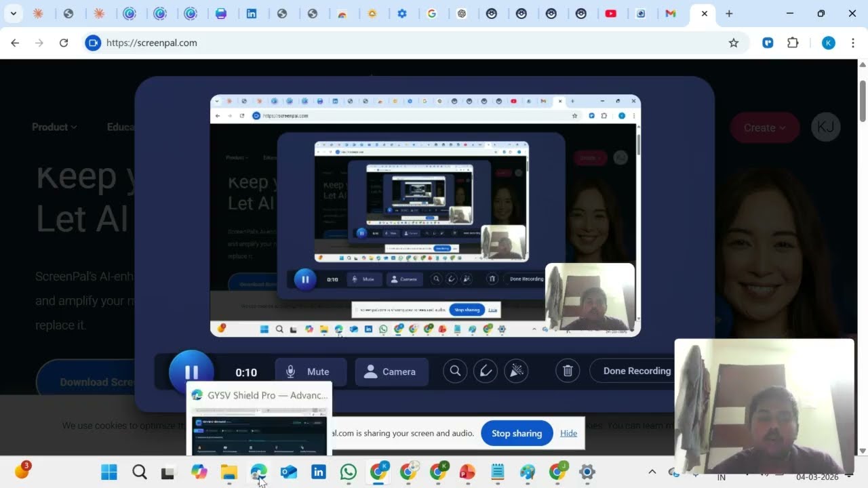Open the Extensions puzzle menu
868x488 pixels.
tap(793, 43)
